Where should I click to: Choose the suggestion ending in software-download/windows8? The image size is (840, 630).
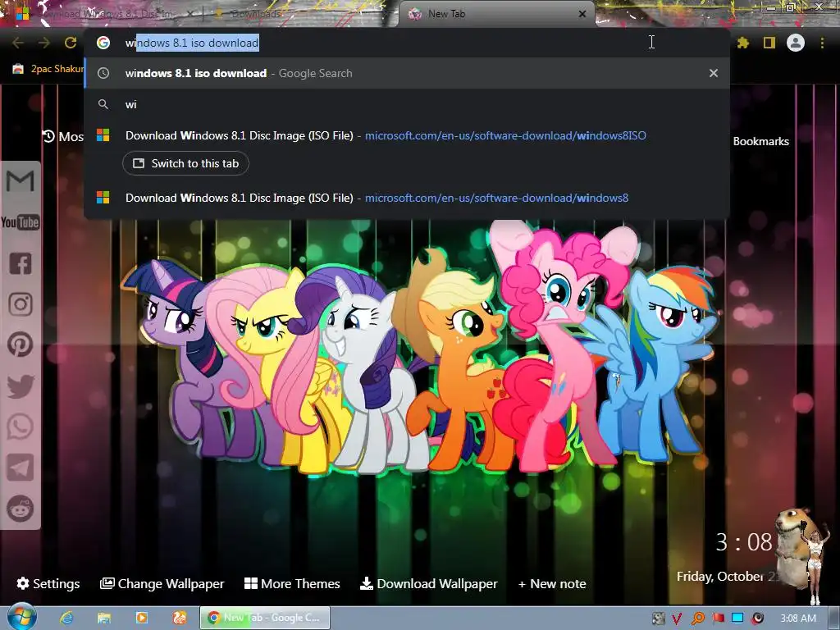[407, 198]
